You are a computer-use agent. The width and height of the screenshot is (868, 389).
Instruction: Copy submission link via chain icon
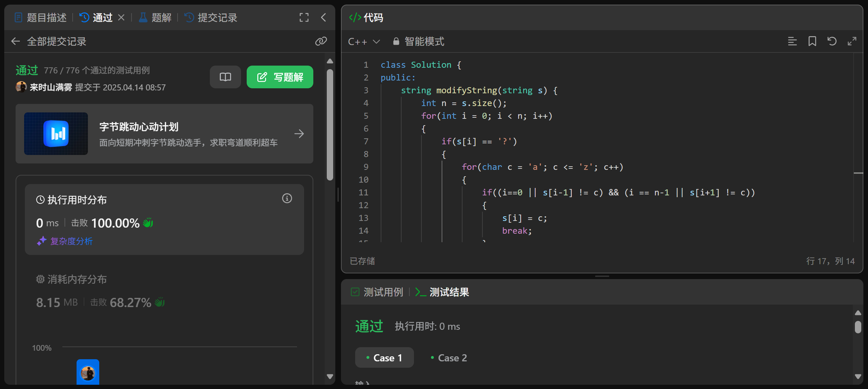321,41
